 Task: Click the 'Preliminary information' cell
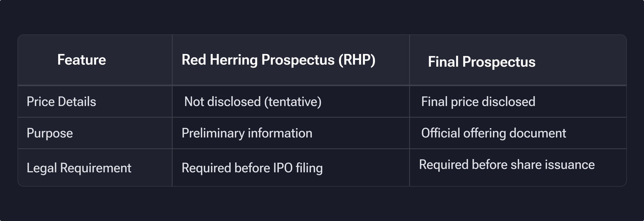click(x=247, y=133)
